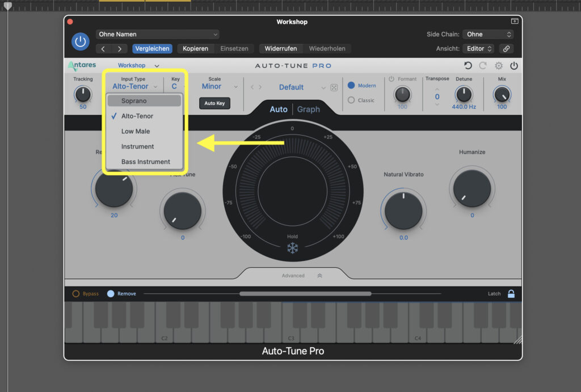The height and width of the screenshot is (392, 581).
Task: Toggle Auto-Tune power icon near gear
Action: (x=514, y=66)
